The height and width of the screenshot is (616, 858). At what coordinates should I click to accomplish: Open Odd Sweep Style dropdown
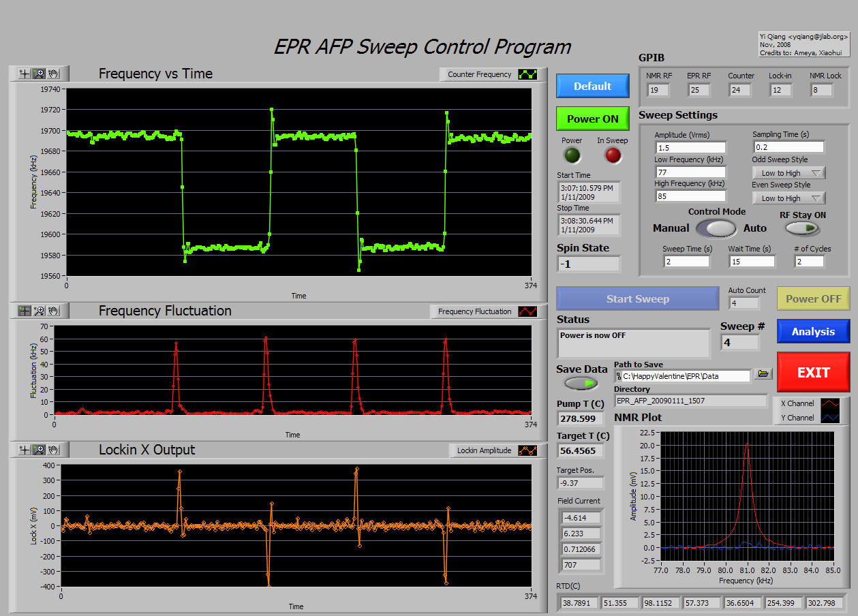pyautogui.click(x=788, y=173)
